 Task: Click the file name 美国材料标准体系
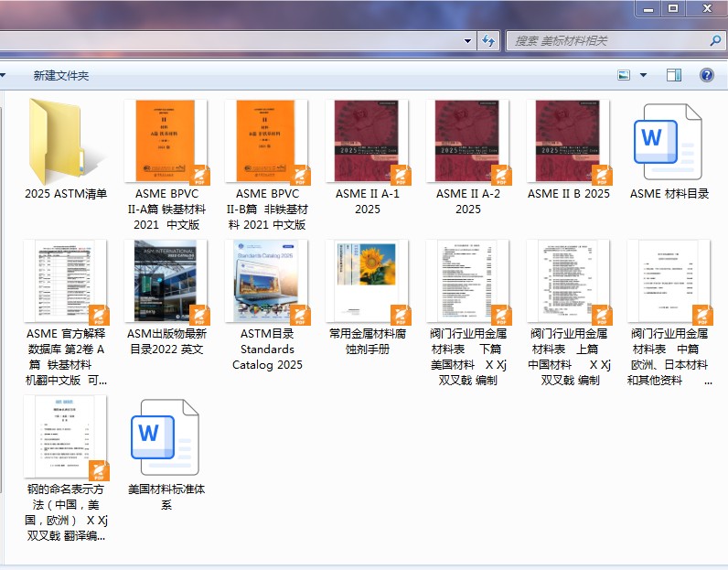point(166,497)
